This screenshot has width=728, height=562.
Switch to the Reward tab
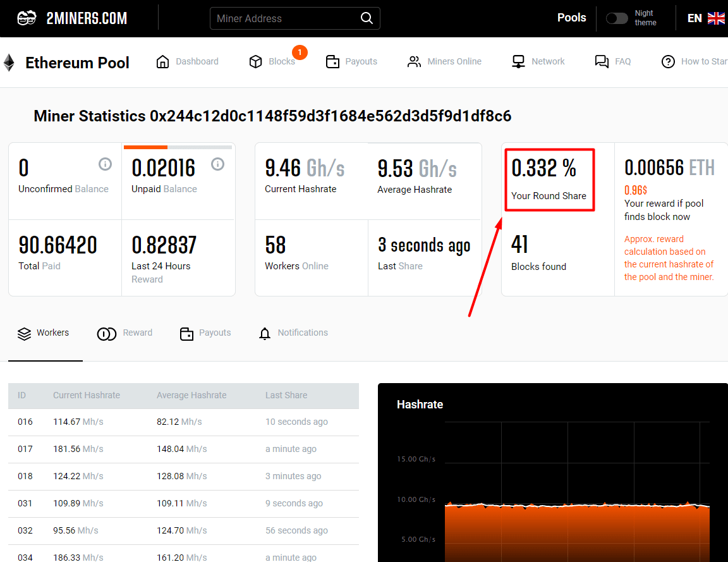tap(125, 333)
